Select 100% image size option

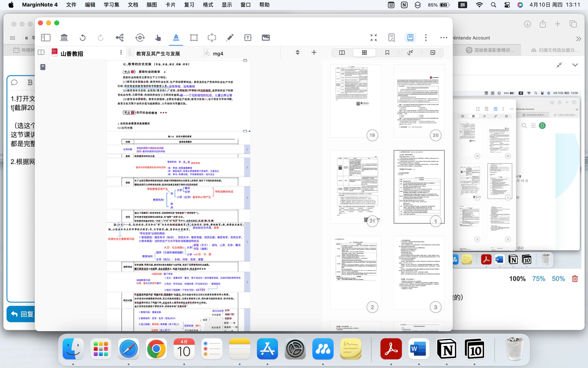pyautogui.click(x=517, y=279)
